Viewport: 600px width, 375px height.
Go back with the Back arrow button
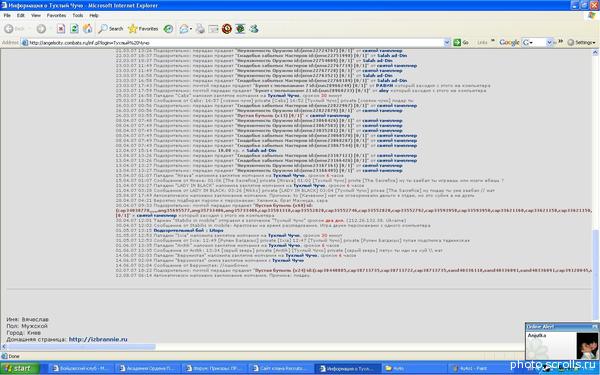click(14, 29)
